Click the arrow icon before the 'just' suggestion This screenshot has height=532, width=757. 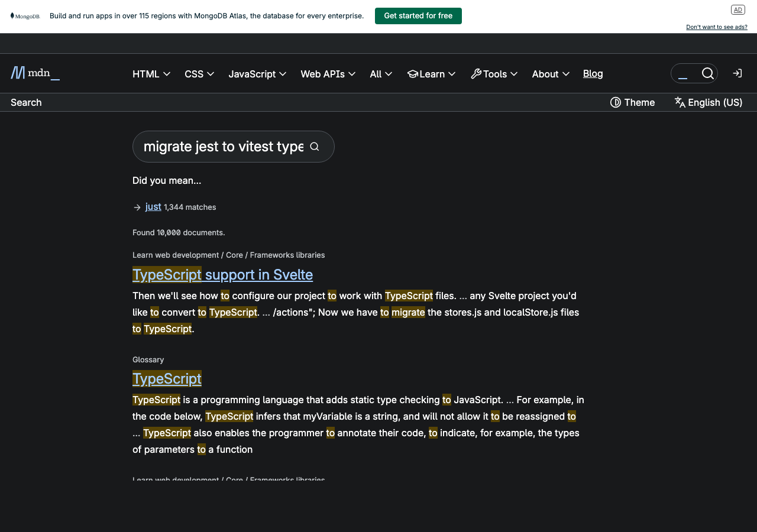pos(136,207)
